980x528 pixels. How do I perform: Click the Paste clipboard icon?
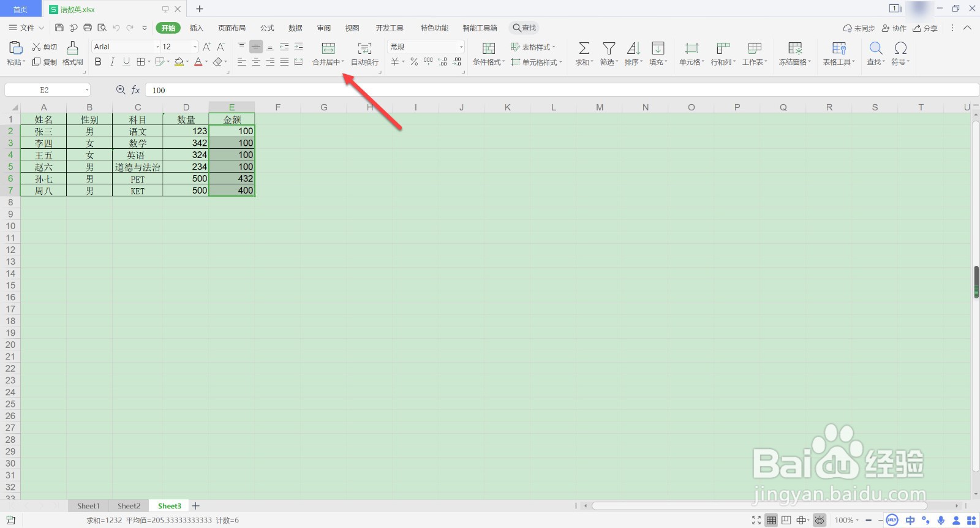pyautogui.click(x=16, y=48)
